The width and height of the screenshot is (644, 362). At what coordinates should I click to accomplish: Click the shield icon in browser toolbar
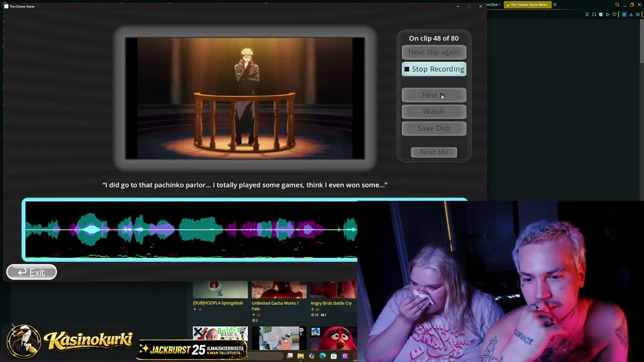pyautogui.click(x=601, y=15)
